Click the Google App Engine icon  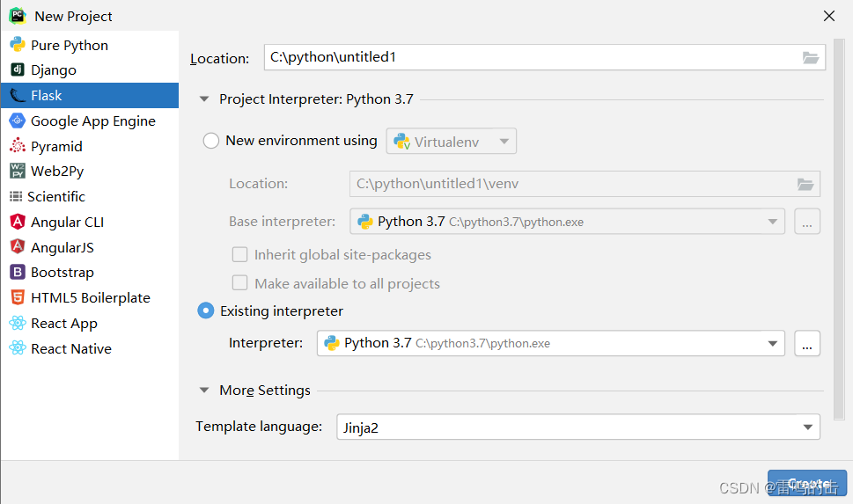coord(17,121)
